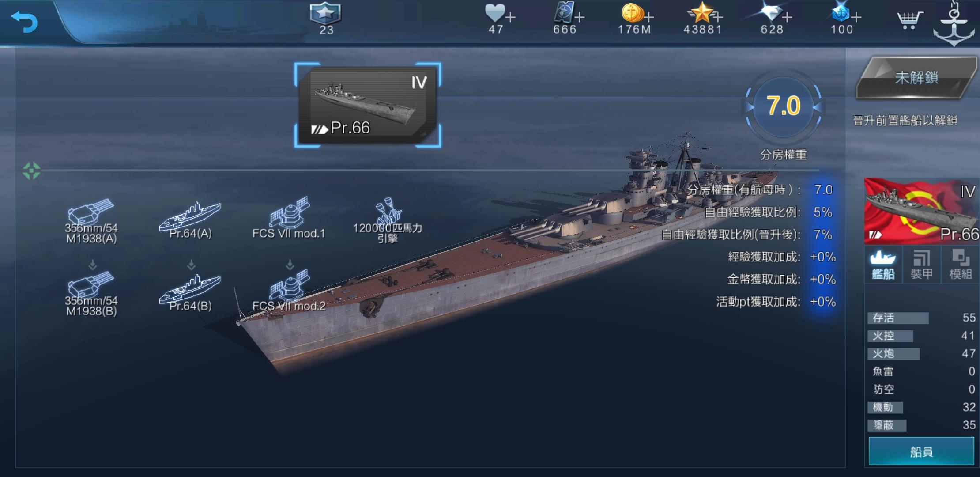Select FCS VII mod.1 fire control
The width and height of the screenshot is (980, 477).
click(289, 218)
